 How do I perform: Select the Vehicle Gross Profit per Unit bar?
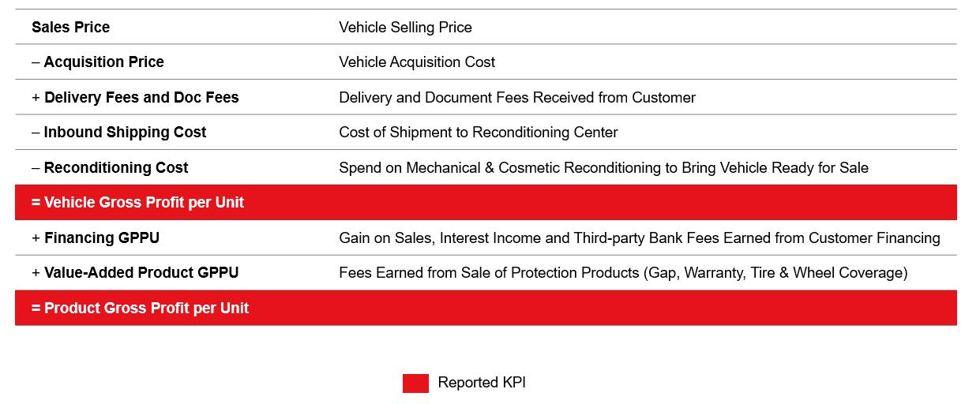pos(486,202)
